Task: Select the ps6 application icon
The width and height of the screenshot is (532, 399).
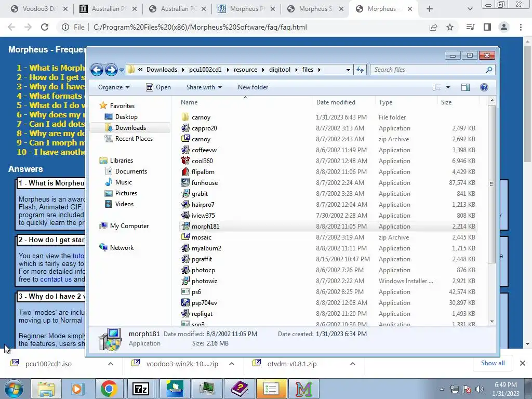Action: pyautogui.click(x=185, y=292)
